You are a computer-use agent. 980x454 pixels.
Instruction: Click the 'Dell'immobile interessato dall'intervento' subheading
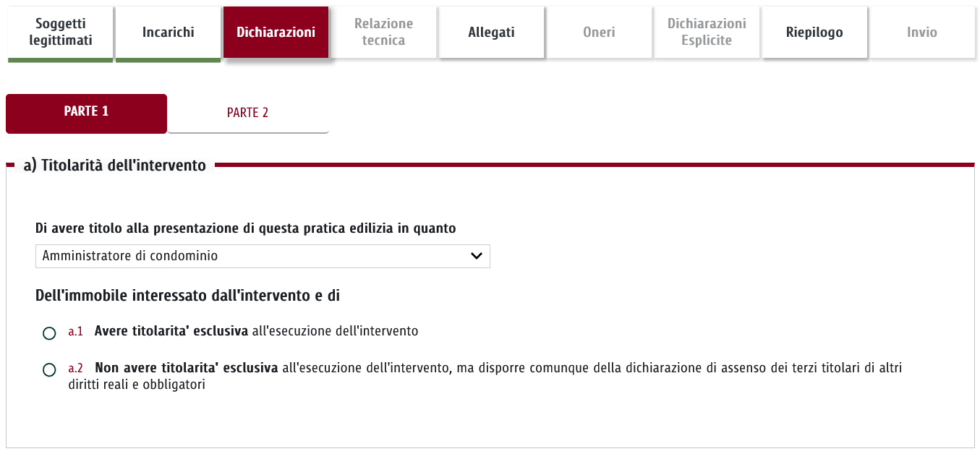187,295
